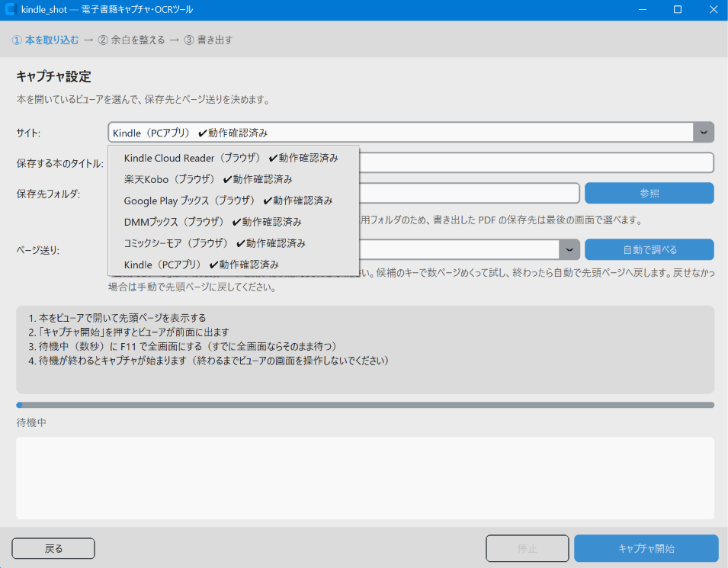Screen dimensions: 728x568
Task: Click the 参照 browse button
Action: pyautogui.click(x=649, y=193)
